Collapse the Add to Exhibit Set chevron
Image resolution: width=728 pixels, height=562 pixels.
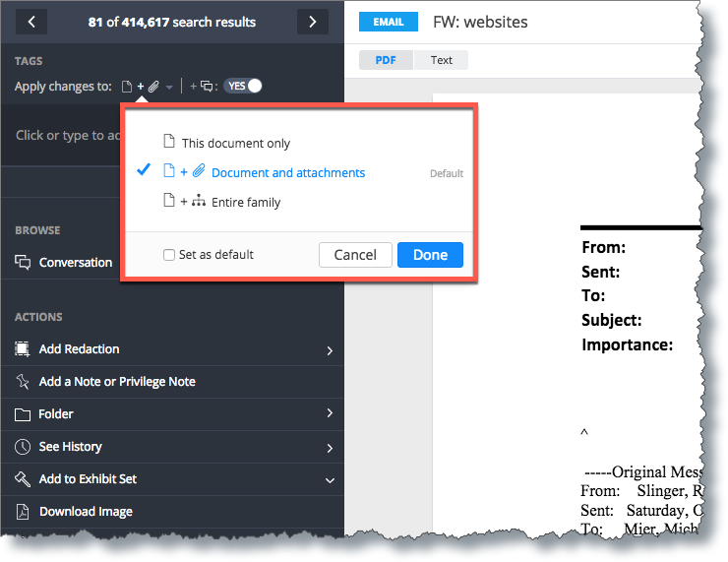point(330,480)
